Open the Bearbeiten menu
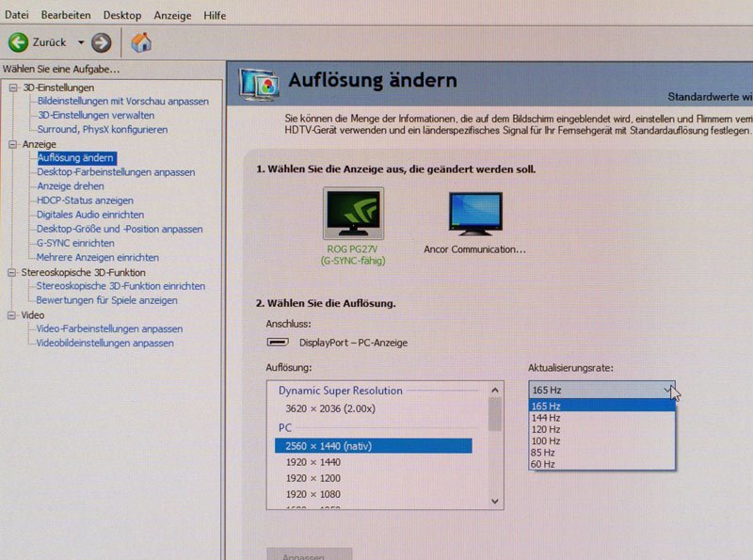753x560 pixels. point(66,15)
